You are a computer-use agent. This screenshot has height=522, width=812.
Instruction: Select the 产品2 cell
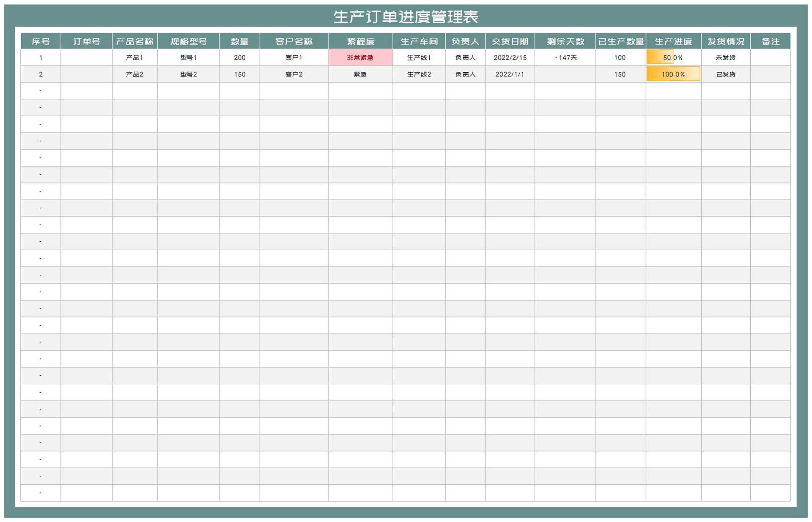click(135, 74)
